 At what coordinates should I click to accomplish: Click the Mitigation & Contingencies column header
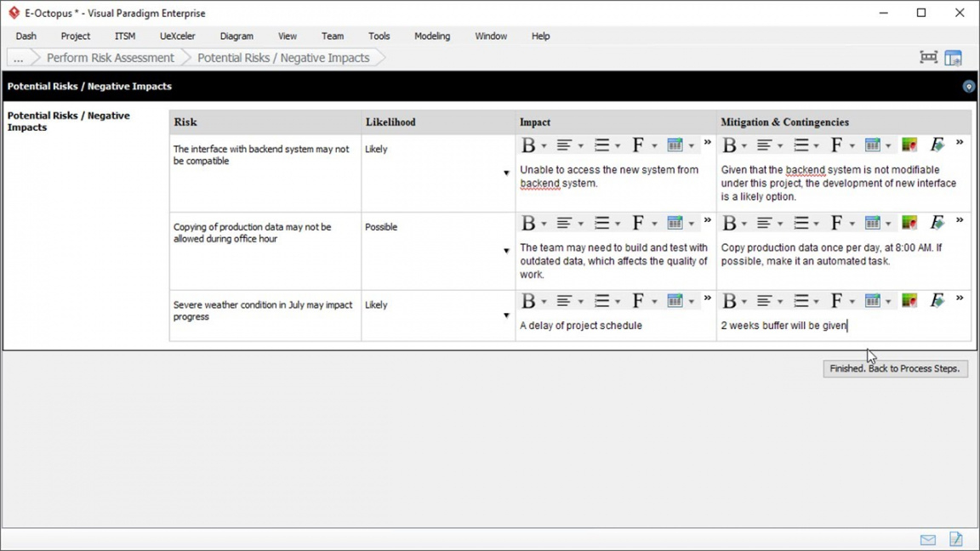pos(844,122)
